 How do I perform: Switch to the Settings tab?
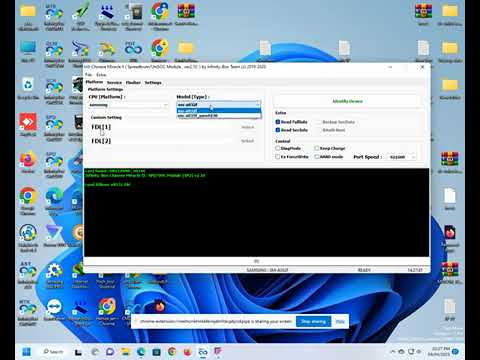tap(153, 82)
